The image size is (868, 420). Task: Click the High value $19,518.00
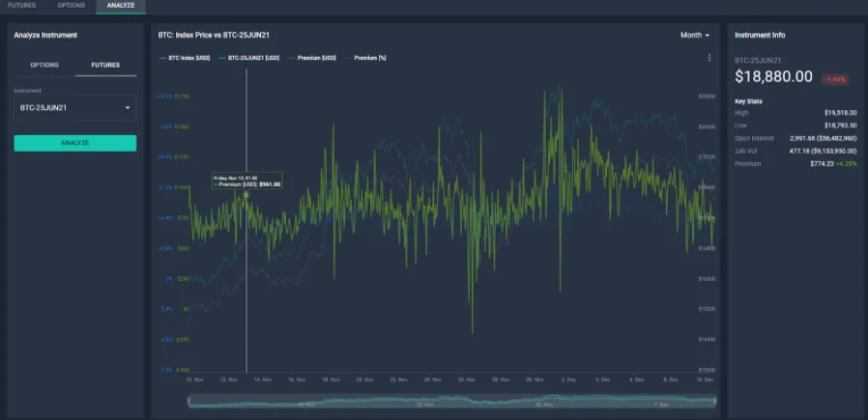(x=840, y=113)
